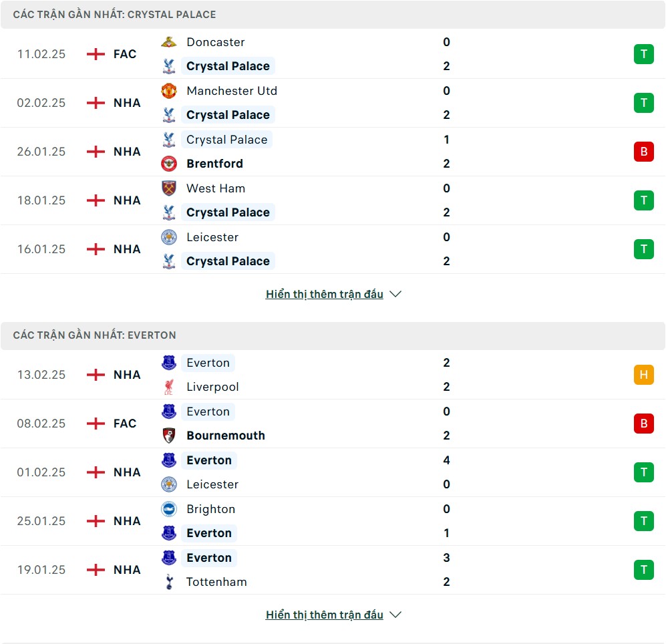666x644 pixels.
Task: Click the England flag beside 13.02.25 match
Action: click(96, 375)
